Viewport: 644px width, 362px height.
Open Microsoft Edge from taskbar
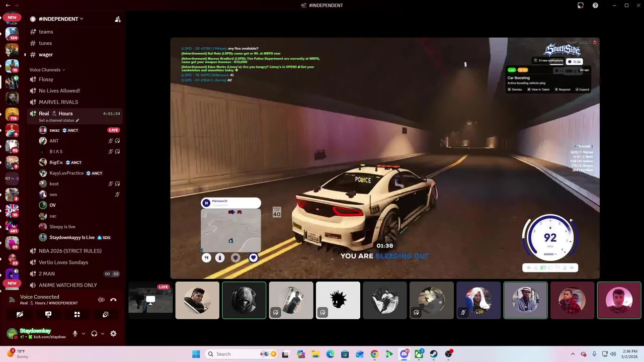[x=330, y=354]
